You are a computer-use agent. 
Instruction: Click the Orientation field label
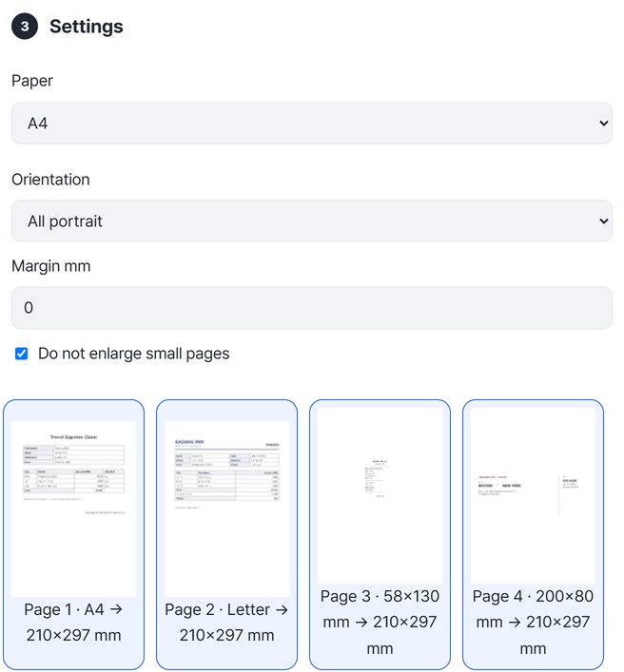(50, 179)
